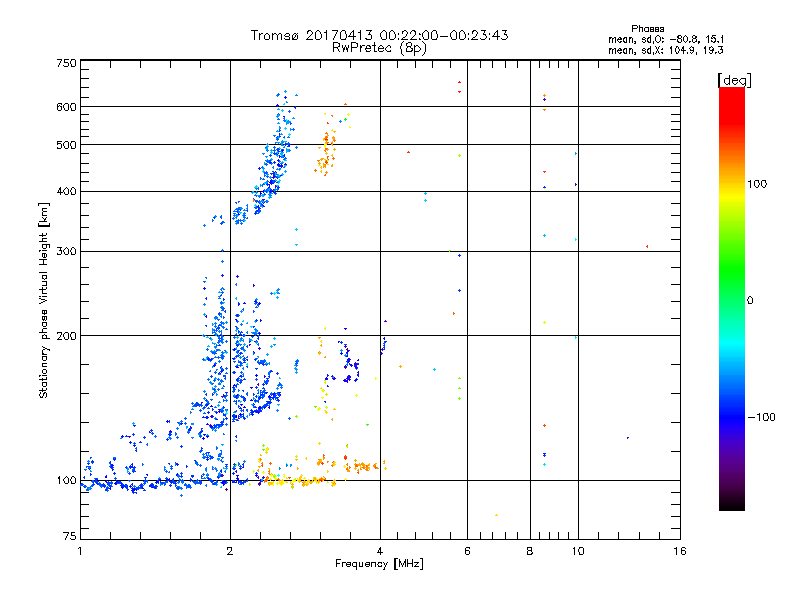This screenshot has height=600, width=800.
Task: Click the colorbar tick label '-100'
Action: point(762,417)
